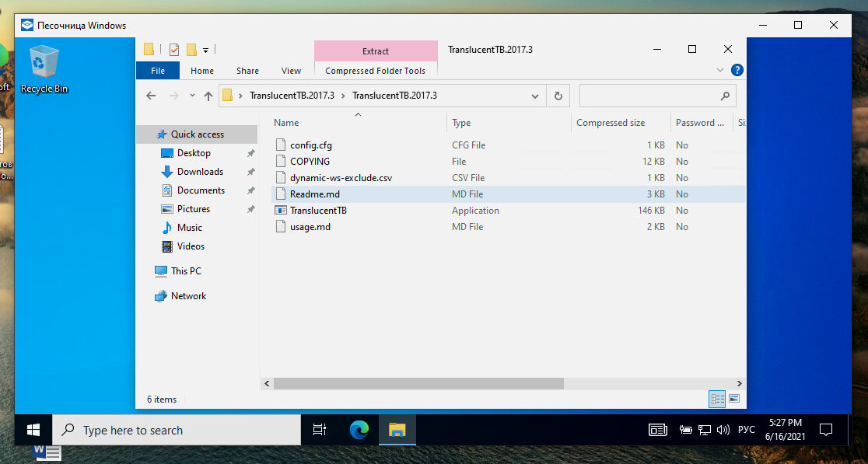Viewport: 868px width, 464px height.
Task: Click the horizontal scrollbar left arrow
Action: click(267, 383)
